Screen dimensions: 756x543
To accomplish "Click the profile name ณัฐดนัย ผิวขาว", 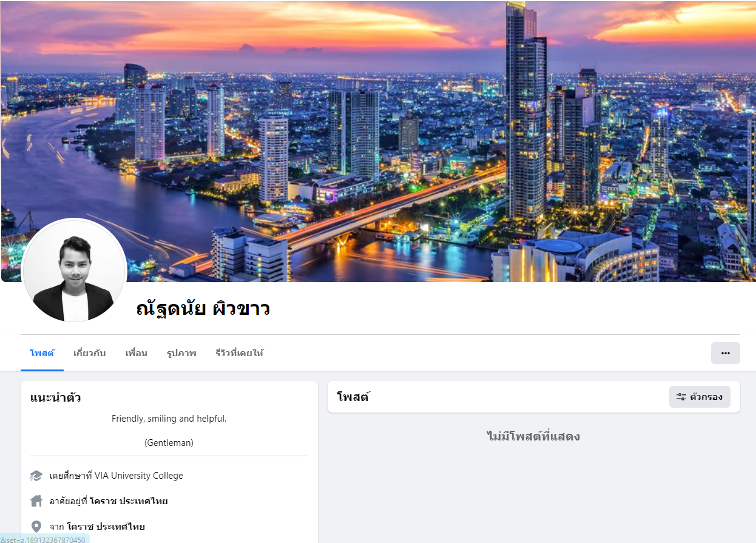I will (203, 309).
